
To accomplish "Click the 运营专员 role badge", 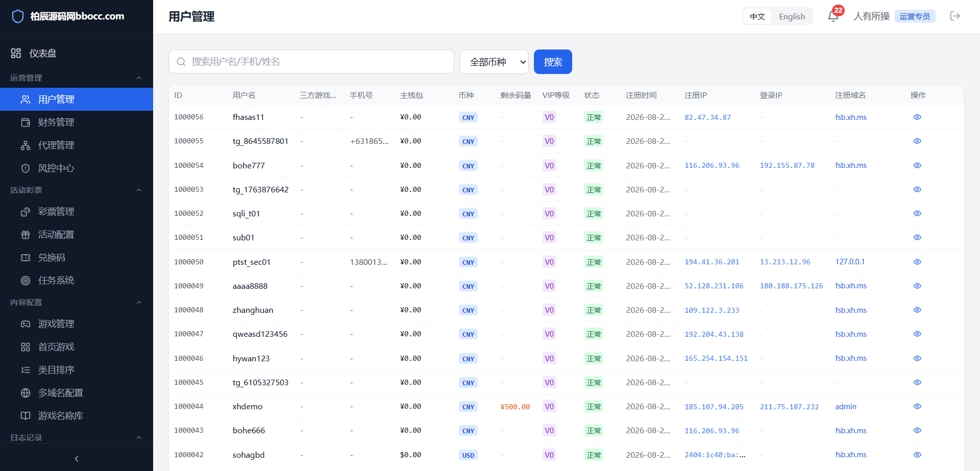I will (915, 16).
